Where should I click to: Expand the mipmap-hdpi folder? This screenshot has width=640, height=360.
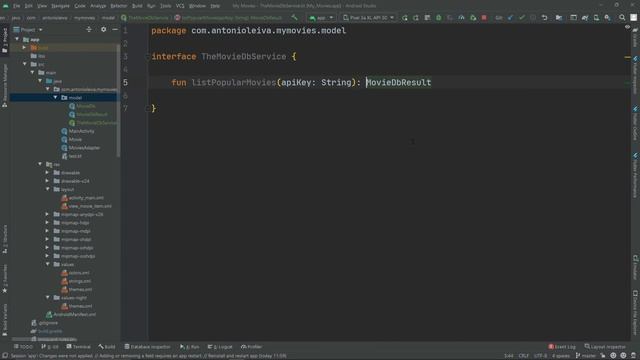(47, 222)
